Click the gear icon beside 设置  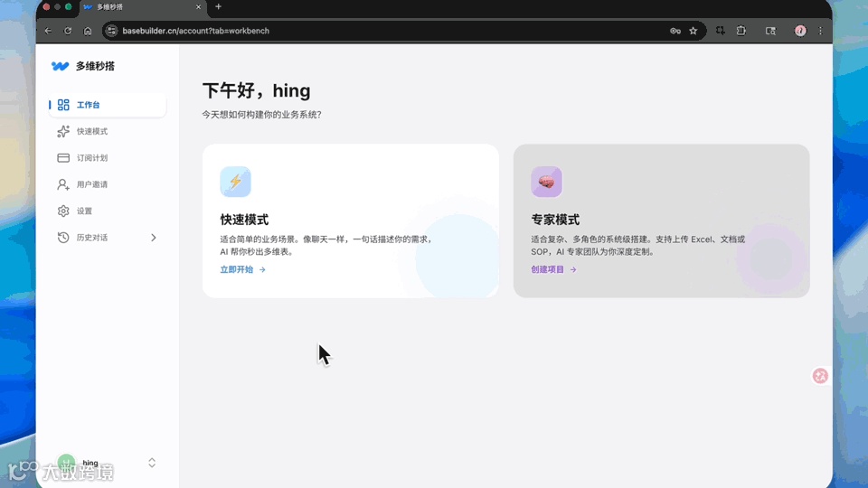tap(63, 211)
